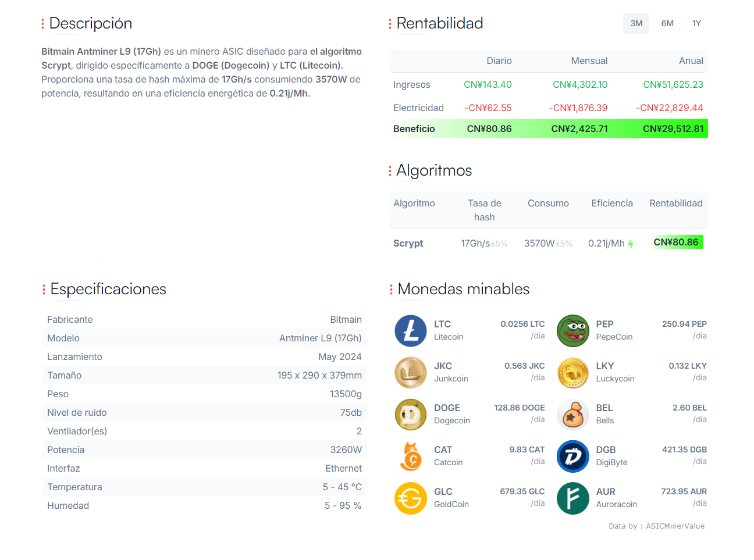Click the Bells money bag icon

click(x=573, y=415)
